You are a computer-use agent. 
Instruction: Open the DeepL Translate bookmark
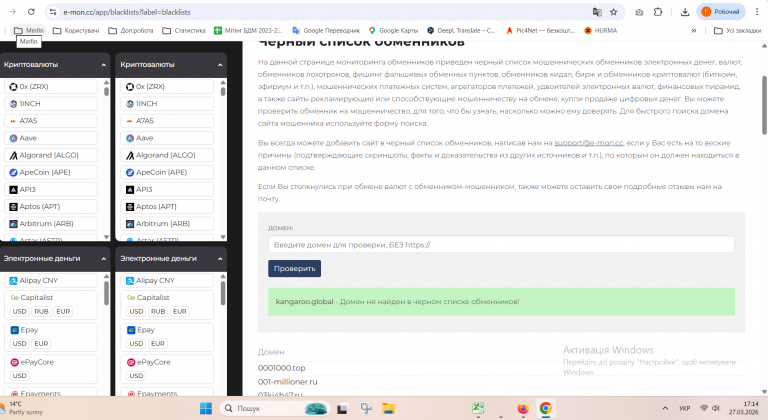click(461, 30)
